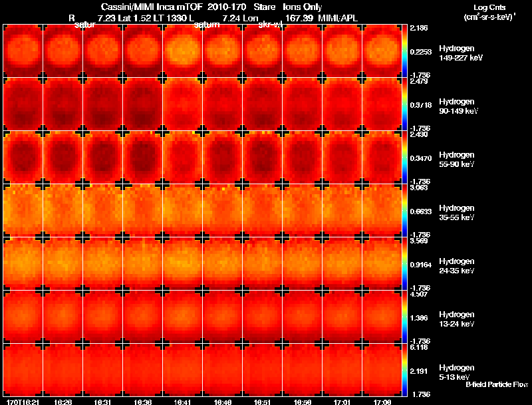
Task: Click the '0.3470' color scale midpoint
Action: [x=421, y=158]
